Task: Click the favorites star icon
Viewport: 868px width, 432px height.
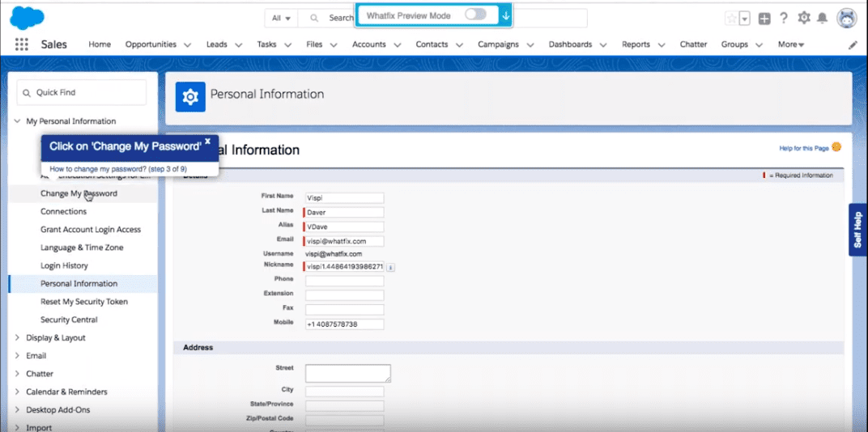Action: click(x=732, y=19)
